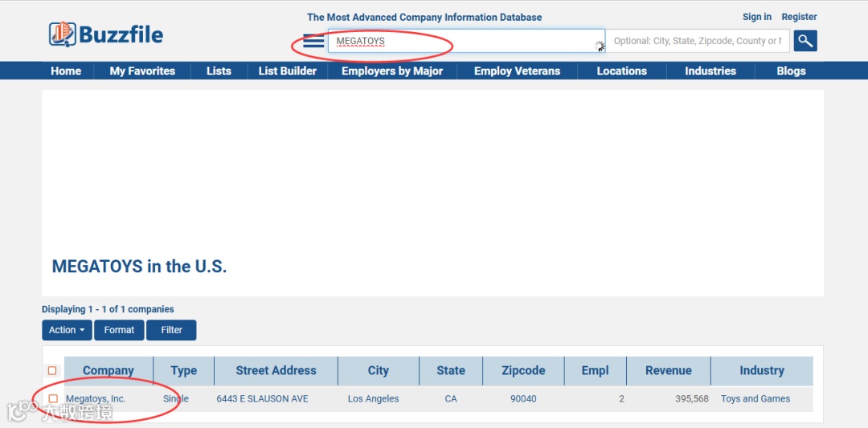Image resolution: width=868 pixels, height=428 pixels.
Task: Click the 90040 zipcode cell
Action: point(523,399)
